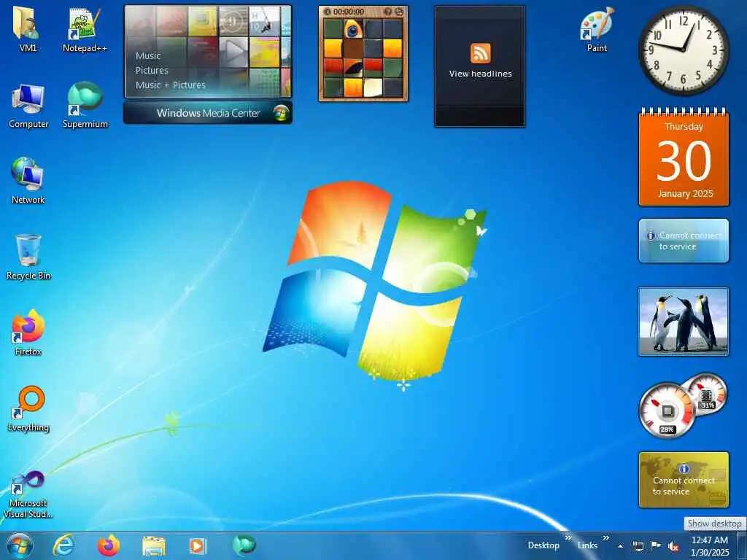Image resolution: width=747 pixels, height=560 pixels.
Task: Click the toucan beak puzzle tile
Action: tap(353, 68)
